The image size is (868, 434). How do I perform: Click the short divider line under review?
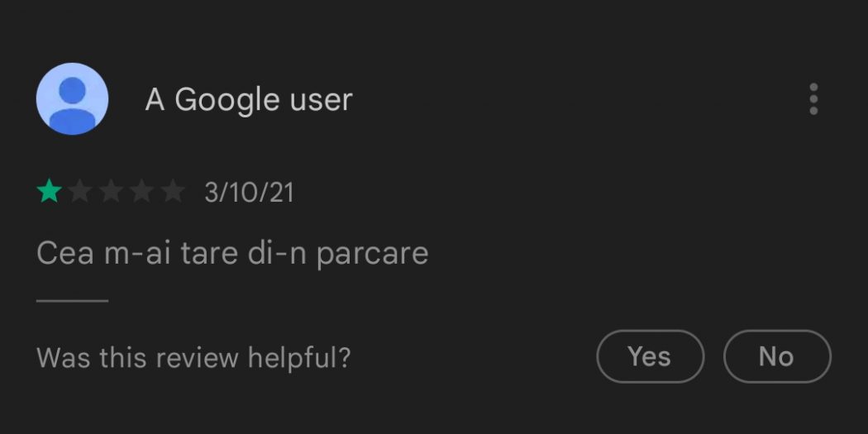coord(72,301)
